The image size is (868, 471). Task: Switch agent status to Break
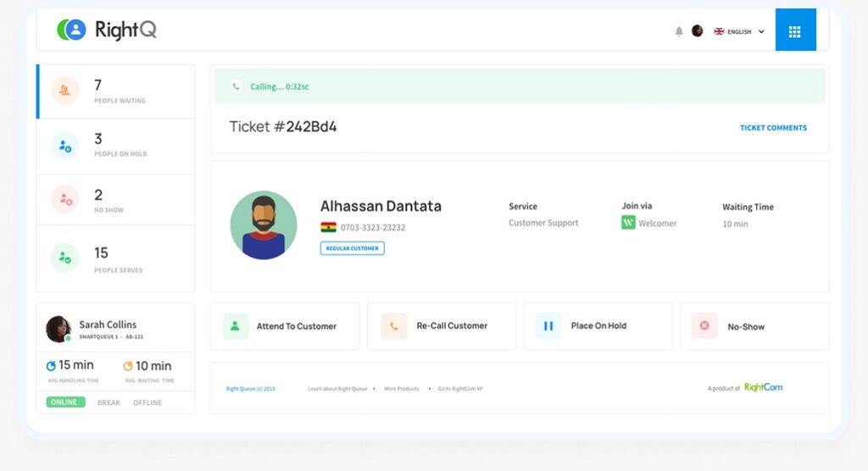(x=108, y=402)
